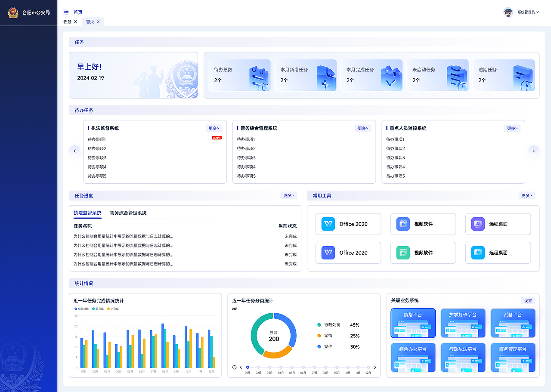Show next 待办任务 cards with right arrow
Screen dimensions: 551x392
[x=534, y=151]
